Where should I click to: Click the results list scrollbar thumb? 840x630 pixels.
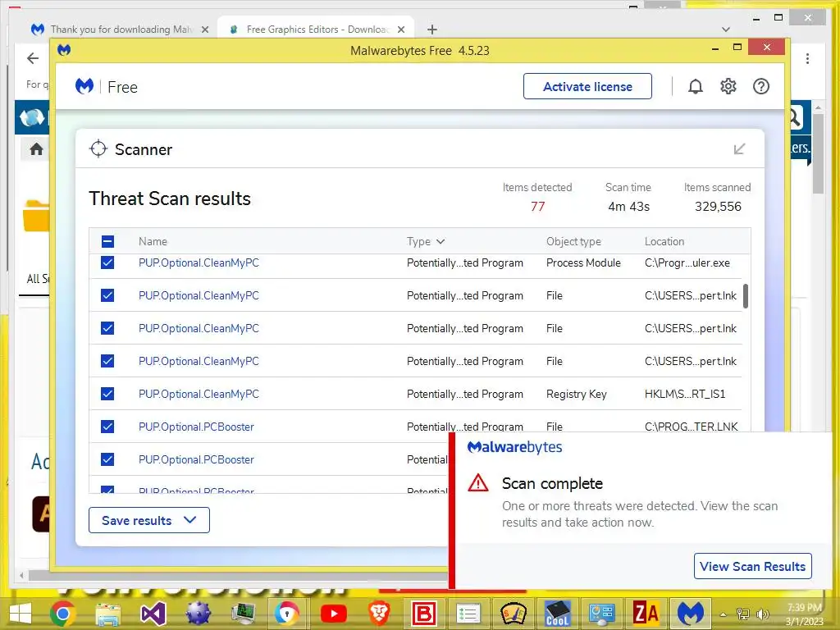click(746, 296)
